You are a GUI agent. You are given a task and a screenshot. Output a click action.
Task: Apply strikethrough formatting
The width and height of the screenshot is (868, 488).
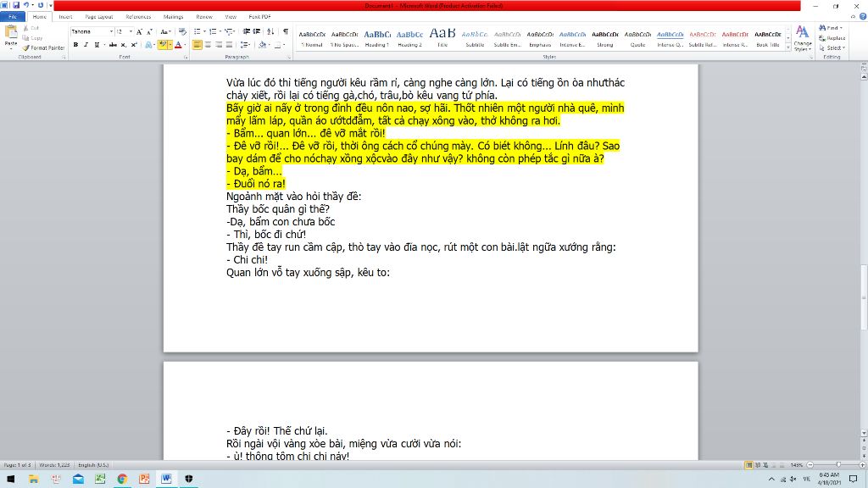113,45
